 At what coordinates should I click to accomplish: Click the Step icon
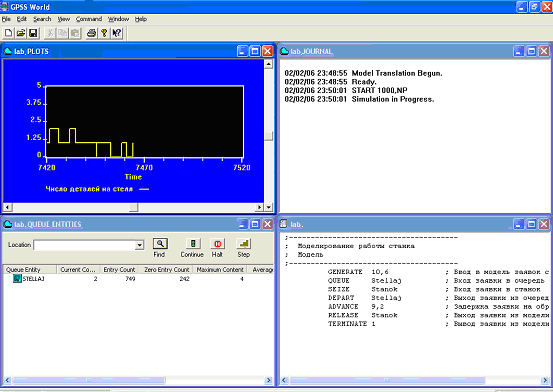pos(244,243)
